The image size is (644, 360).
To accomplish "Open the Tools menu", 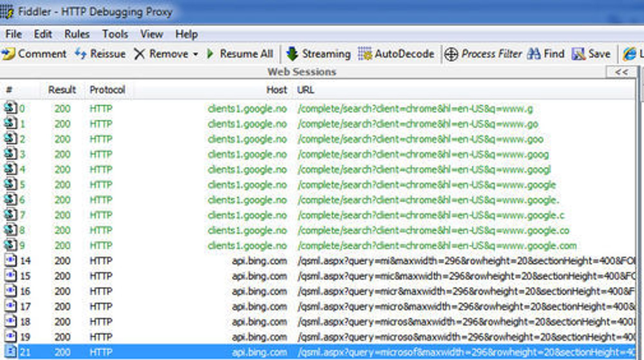I will click(x=115, y=34).
